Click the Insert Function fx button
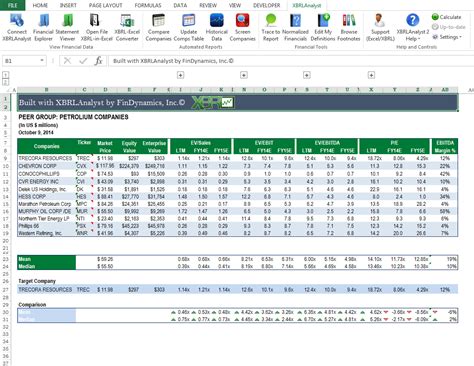Image resolution: width=474 pixels, height=366 pixels. pos(99,61)
